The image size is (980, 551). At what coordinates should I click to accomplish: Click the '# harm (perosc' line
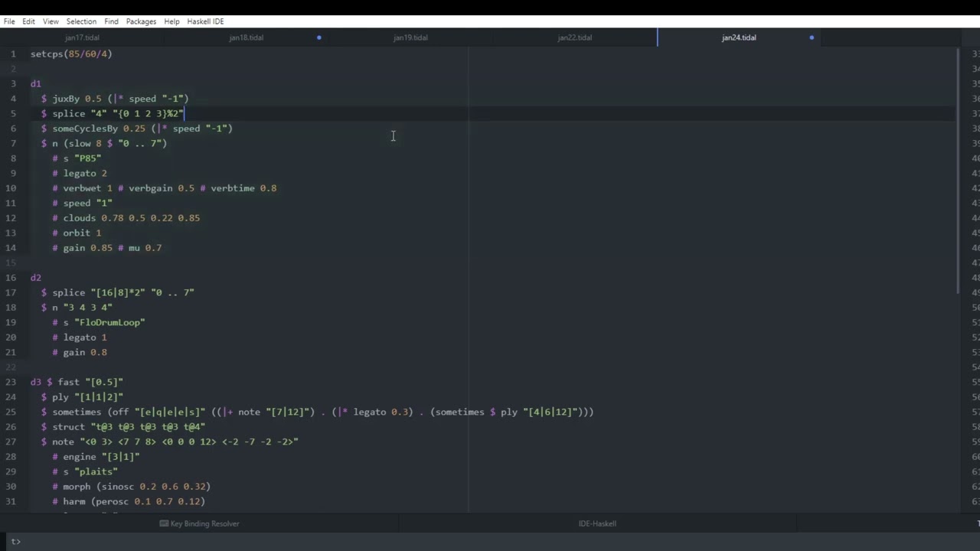[x=129, y=502]
